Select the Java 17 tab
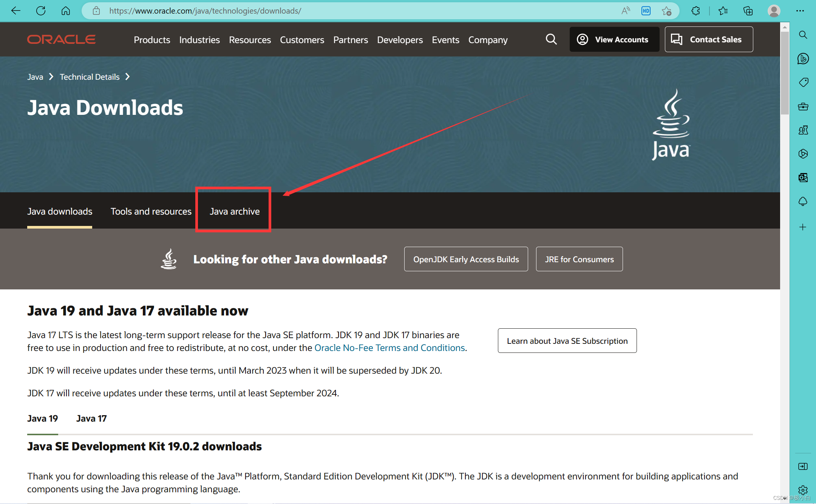Screen dimensions: 816x504 pos(91,419)
